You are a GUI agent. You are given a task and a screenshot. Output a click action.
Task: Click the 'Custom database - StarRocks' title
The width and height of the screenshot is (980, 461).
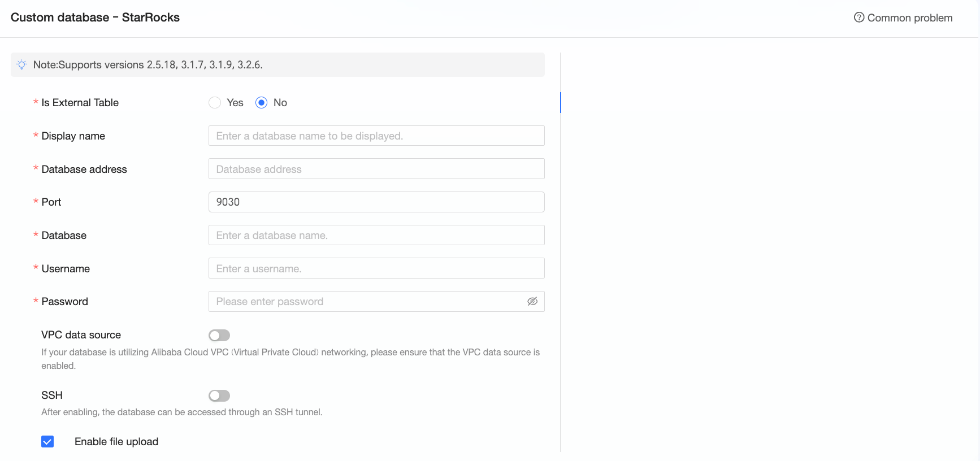(95, 18)
